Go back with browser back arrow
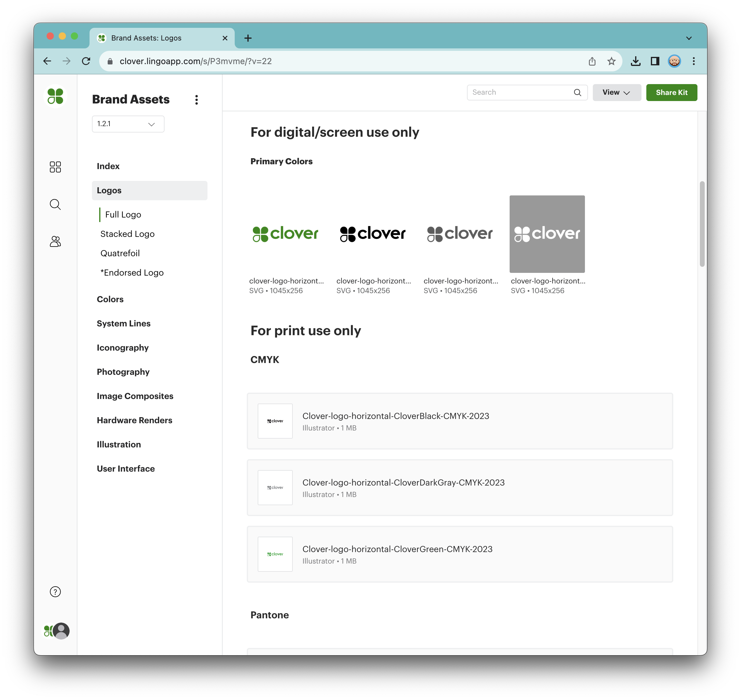The height and width of the screenshot is (700, 741). [x=47, y=61]
